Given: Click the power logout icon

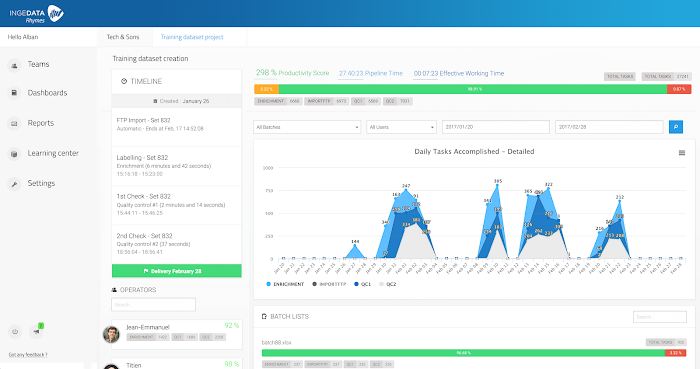Looking at the screenshot, I should click(15, 332).
